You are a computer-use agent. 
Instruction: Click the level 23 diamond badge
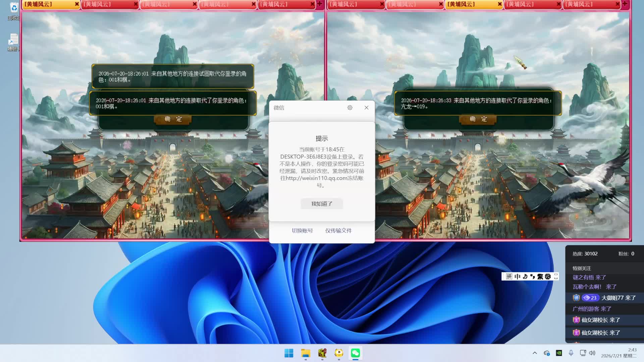(x=590, y=298)
